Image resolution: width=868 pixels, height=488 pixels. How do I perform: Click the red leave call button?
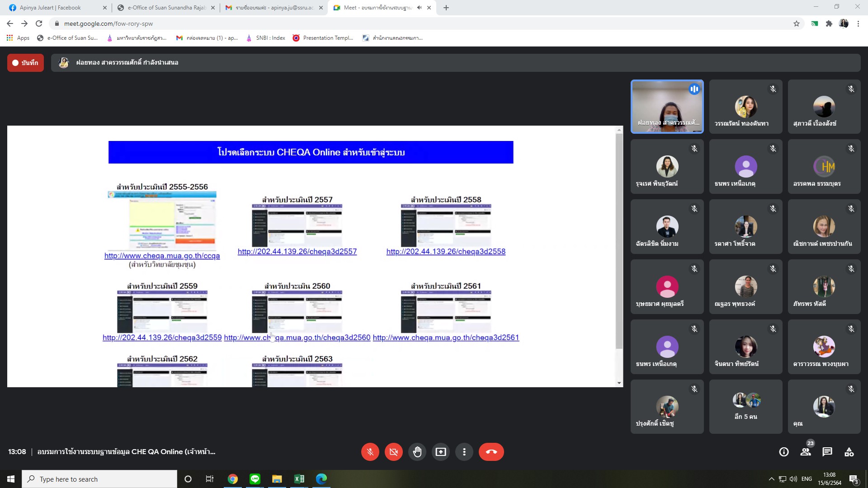[491, 452]
